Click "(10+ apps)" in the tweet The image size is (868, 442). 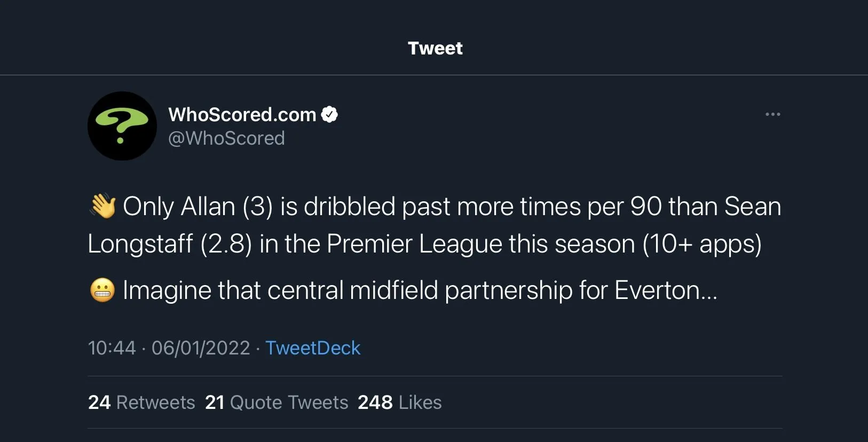[x=701, y=244]
